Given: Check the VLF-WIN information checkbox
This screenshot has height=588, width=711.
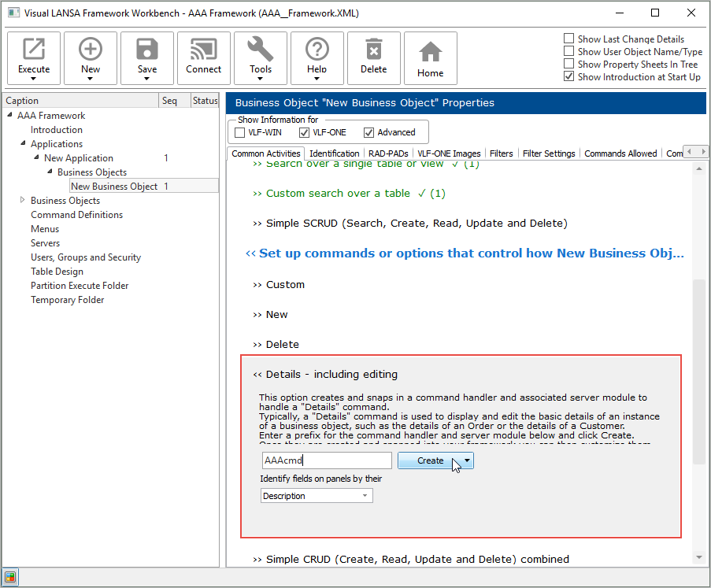Looking at the screenshot, I should [241, 132].
